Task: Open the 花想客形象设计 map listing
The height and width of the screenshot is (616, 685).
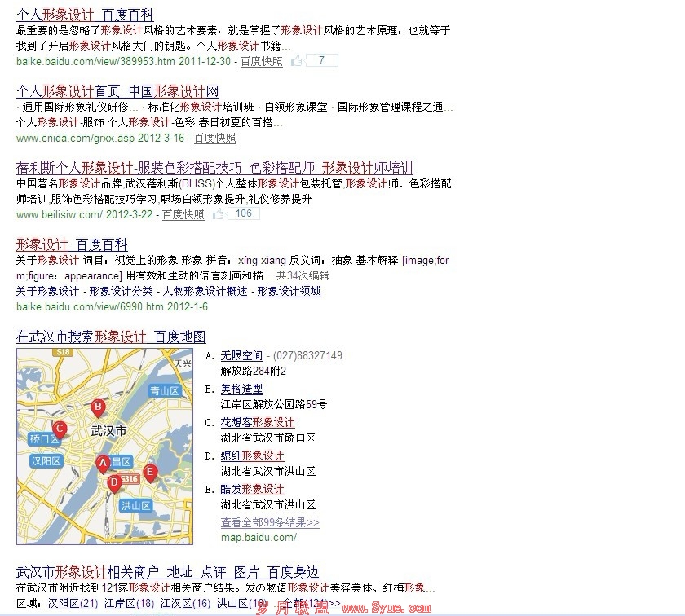Action: [258, 422]
